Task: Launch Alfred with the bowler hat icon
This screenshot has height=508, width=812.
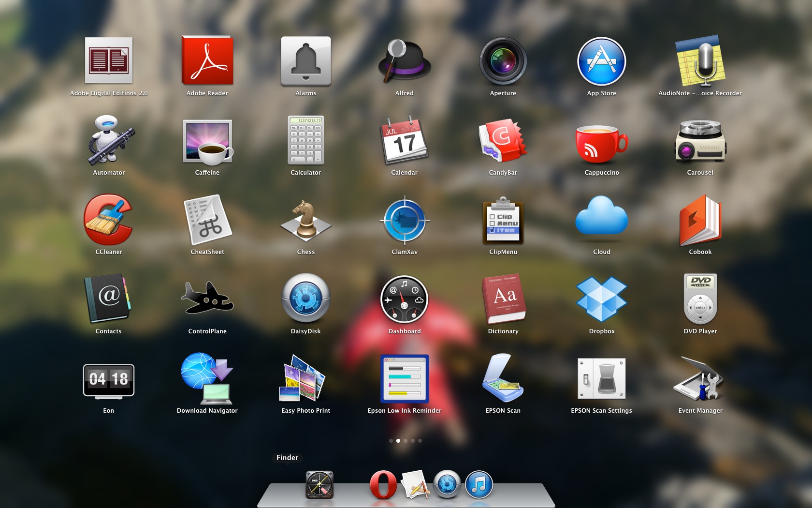Action: (x=405, y=61)
